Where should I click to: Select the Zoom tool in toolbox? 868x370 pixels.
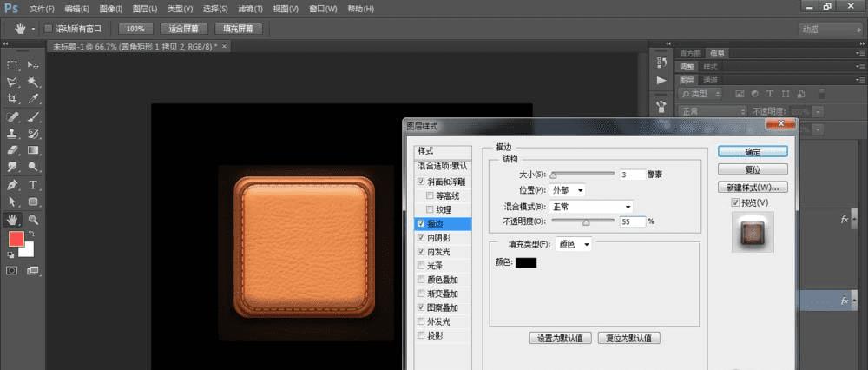(x=33, y=219)
